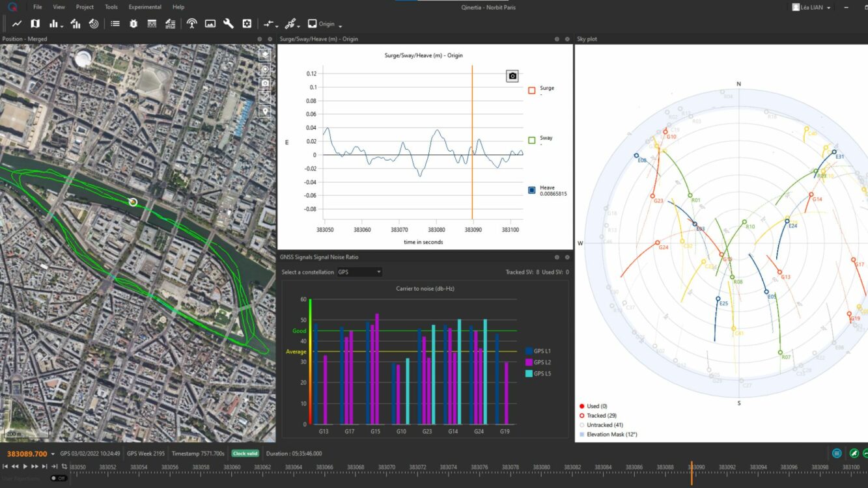Open the Project menu
Image resolution: width=868 pixels, height=488 pixels.
pos(85,7)
